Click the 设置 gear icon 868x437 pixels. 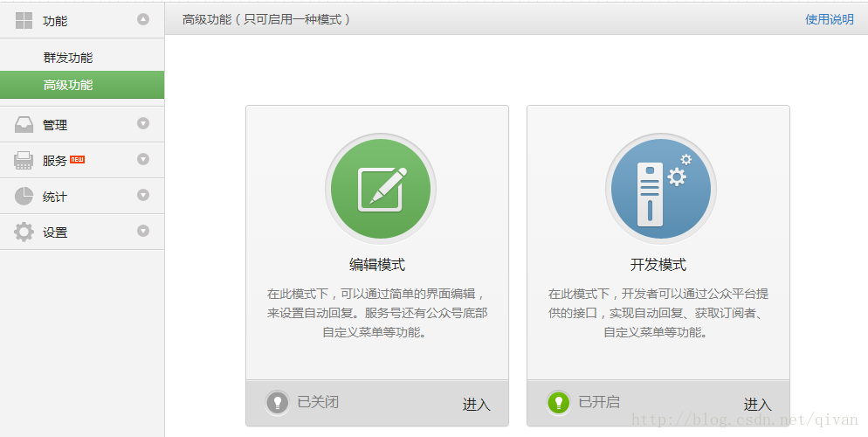pyautogui.click(x=24, y=232)
